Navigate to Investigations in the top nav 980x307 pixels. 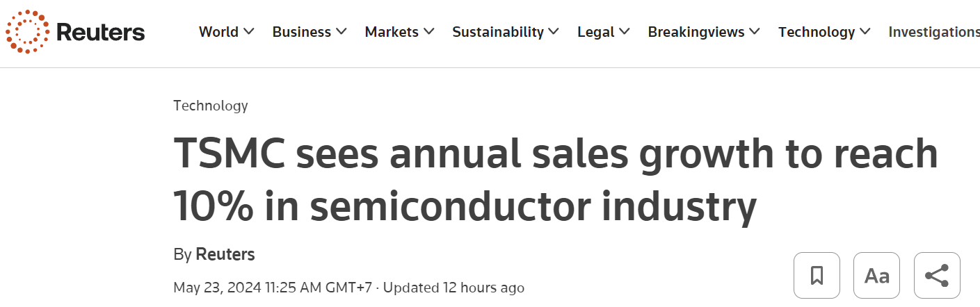point(933,32)
